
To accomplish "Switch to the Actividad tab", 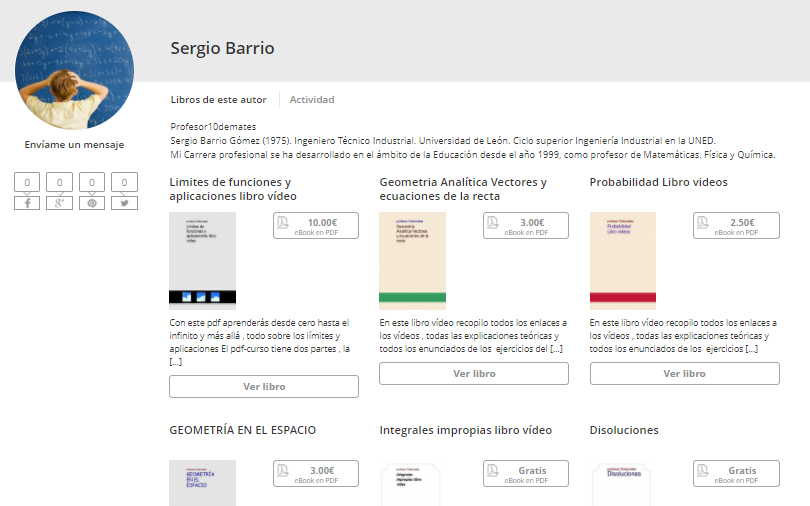I will click(x=312, y=100).
